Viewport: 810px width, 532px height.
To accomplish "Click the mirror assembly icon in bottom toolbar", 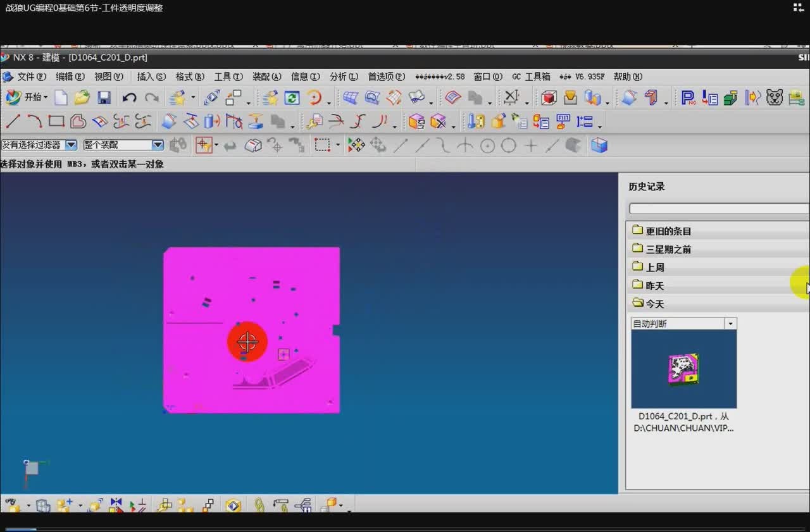I will (x=116, y=505).
